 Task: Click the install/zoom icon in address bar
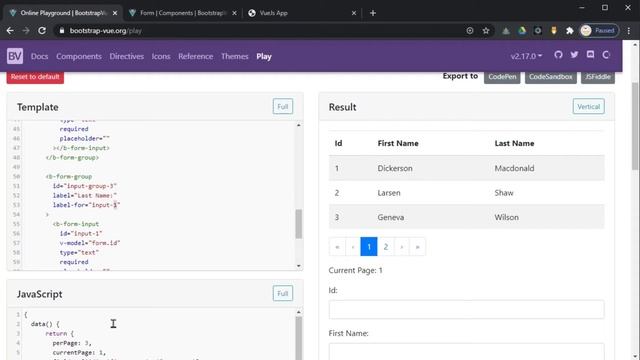[x=470, y=31]
